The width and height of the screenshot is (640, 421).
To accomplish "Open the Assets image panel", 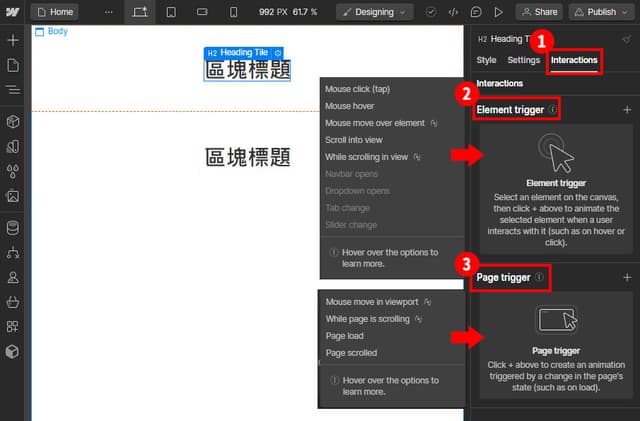I will coord(13,196).
